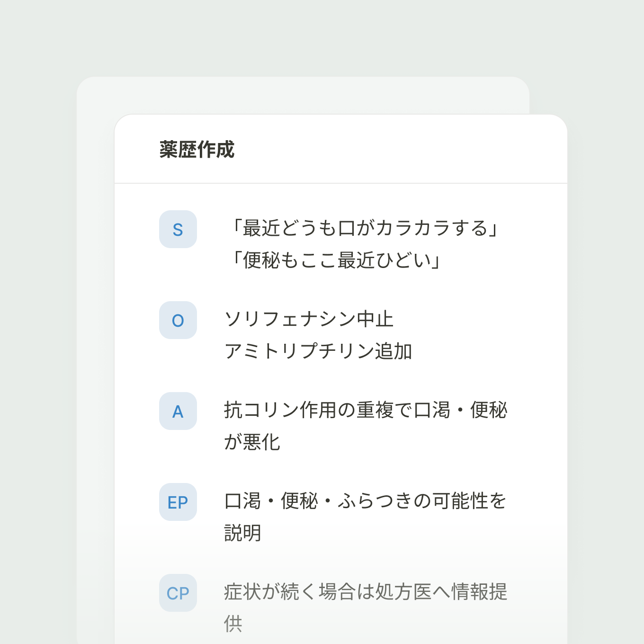The width and height of the screenshot is (644, 644).
Task: Select the EP badge icon
Action: (x=178, y=502)
